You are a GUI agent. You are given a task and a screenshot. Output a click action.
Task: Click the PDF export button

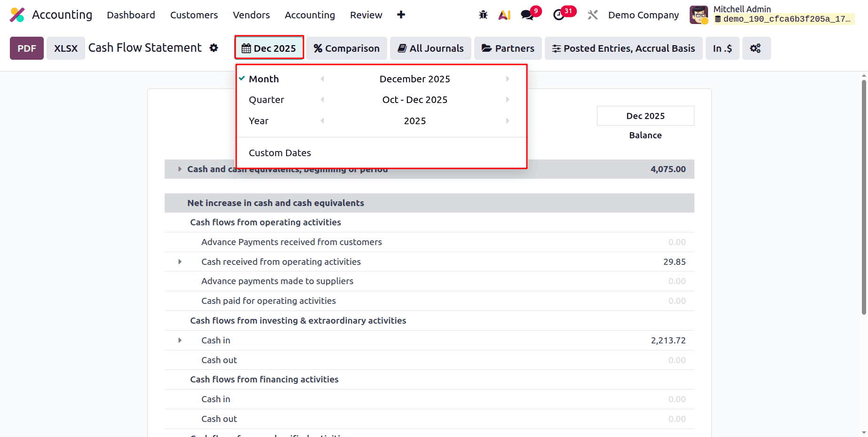pyautogui.click(x=26, y=48)
